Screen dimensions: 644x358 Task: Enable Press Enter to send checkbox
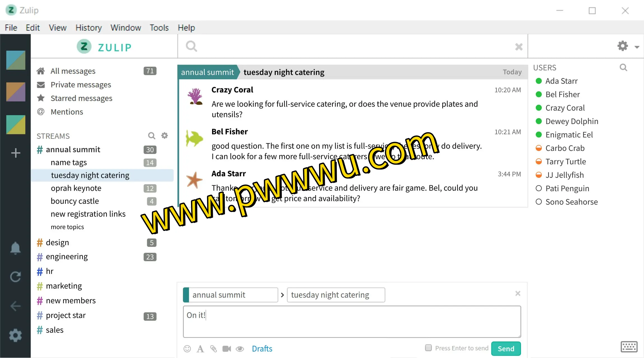click(x=428, y=348)
